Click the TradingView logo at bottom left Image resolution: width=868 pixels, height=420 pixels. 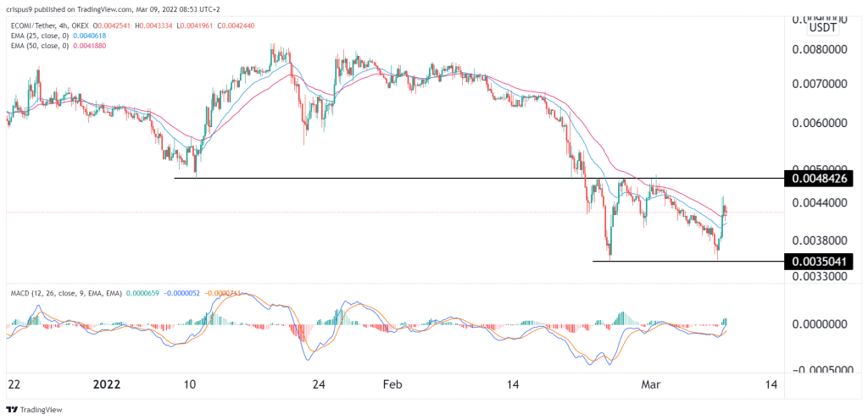[x=34, y=410]
